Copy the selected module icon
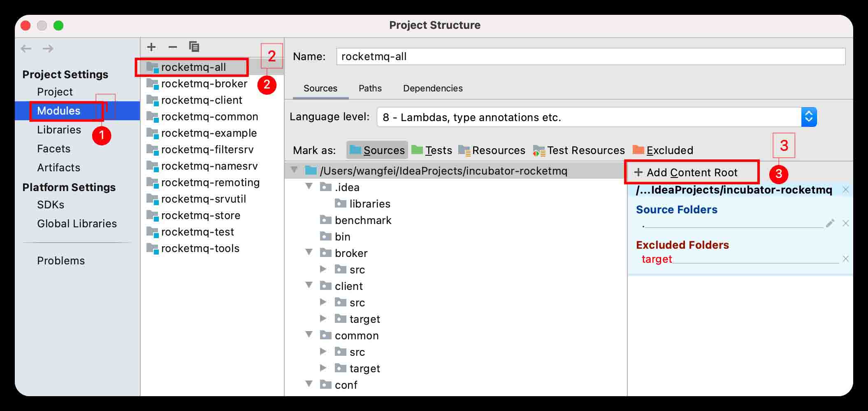This screenshot has width=868, height=411. (194, 47)
